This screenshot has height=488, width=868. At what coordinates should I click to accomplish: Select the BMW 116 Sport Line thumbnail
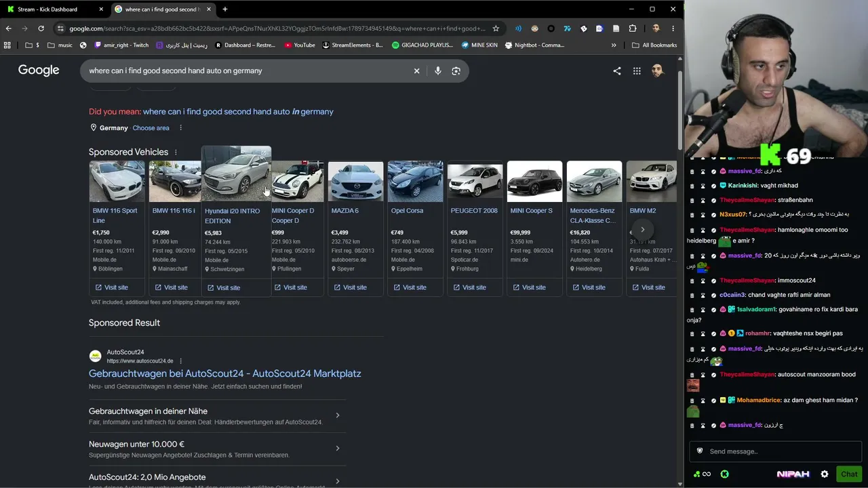point(117,181)
